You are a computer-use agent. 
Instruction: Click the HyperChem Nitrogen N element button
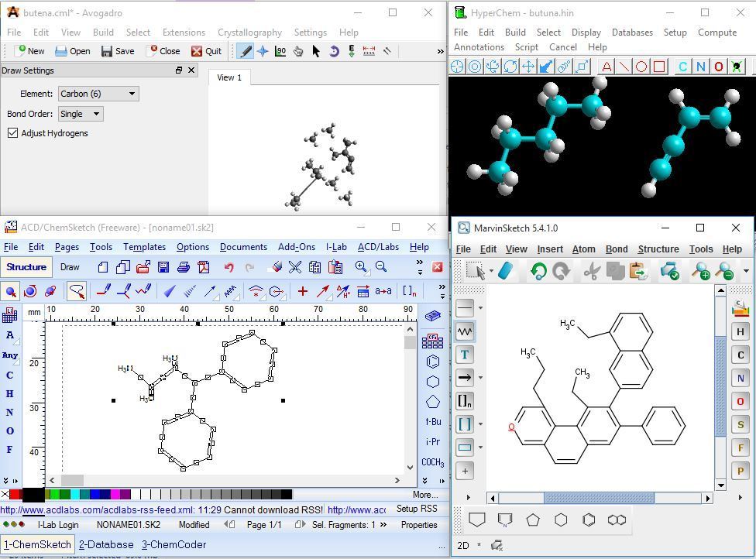point(700,67)
